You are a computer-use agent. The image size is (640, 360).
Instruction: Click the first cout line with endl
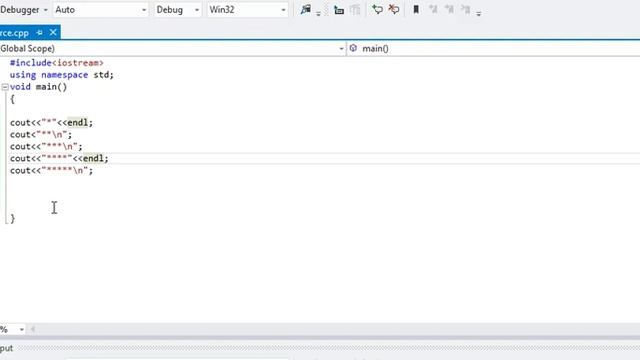51,122
